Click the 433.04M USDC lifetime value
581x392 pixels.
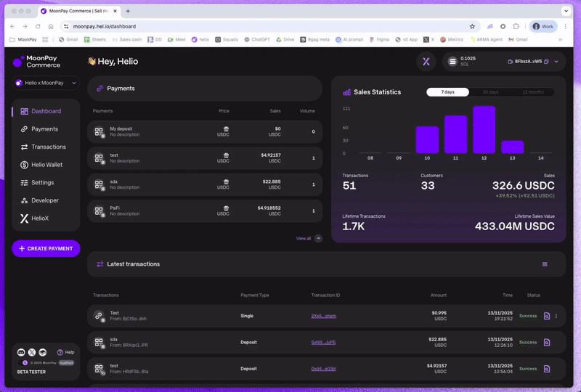[515, 226]
